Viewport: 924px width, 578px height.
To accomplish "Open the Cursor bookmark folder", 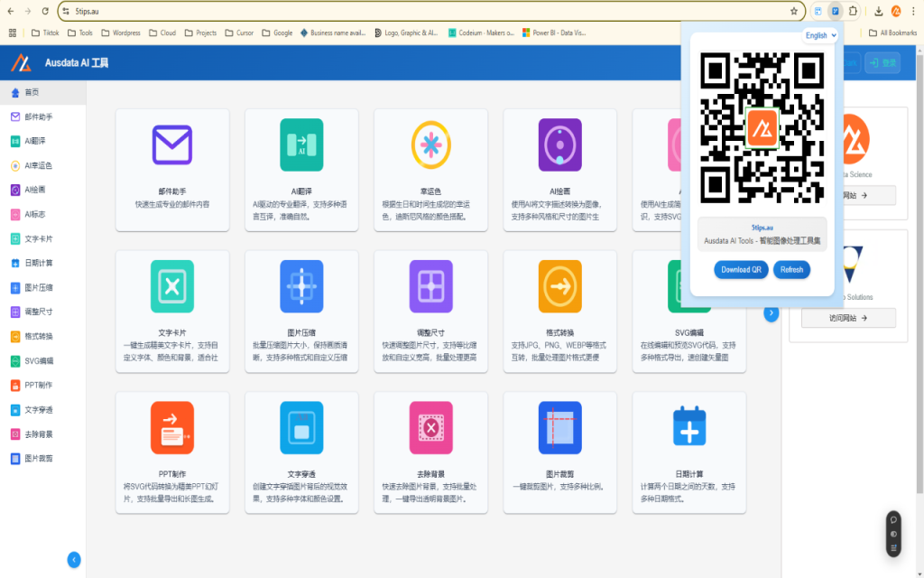I will tap(239, 33).
